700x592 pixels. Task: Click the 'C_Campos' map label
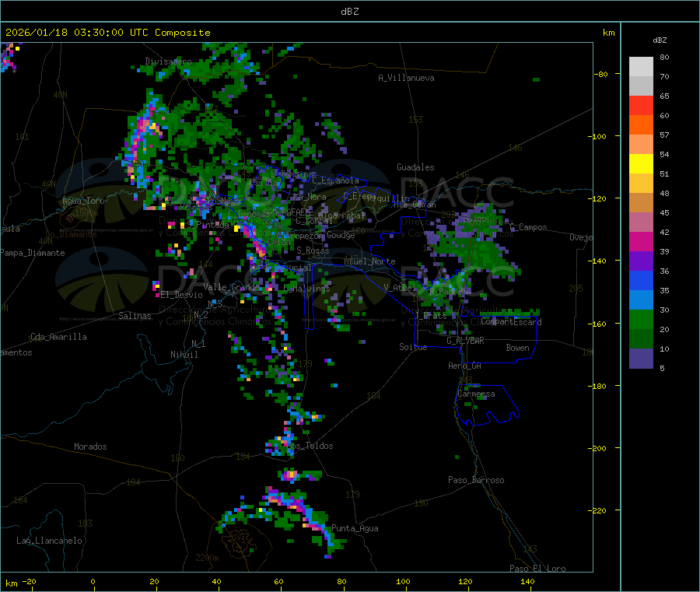tap(529, 227)
